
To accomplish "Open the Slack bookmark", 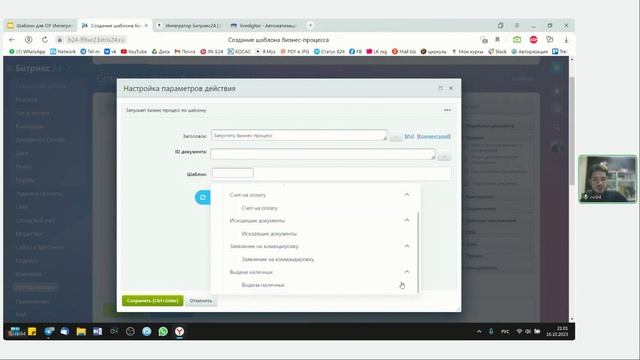I will pyautogui.click(x=497, y=51).
